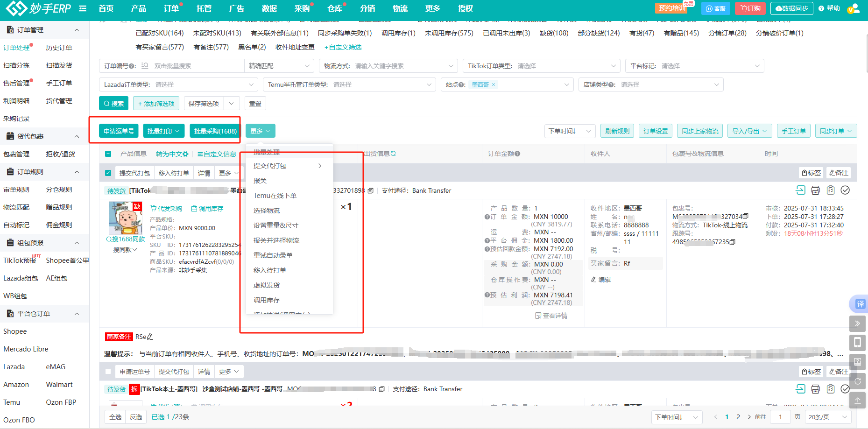Click the page jump number input
Image resolution: width=868 pixels, height=429 pixels.
coord(780,417)
